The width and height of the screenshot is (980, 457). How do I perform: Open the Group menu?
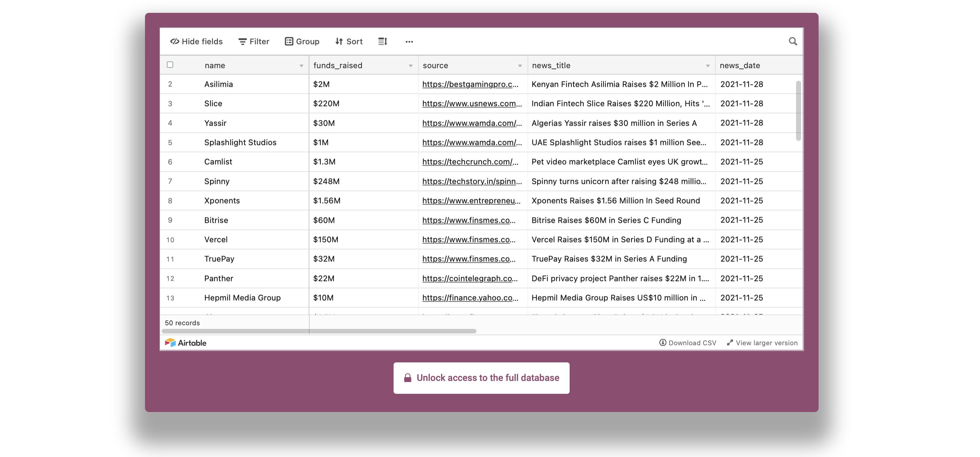pos(302,41)
